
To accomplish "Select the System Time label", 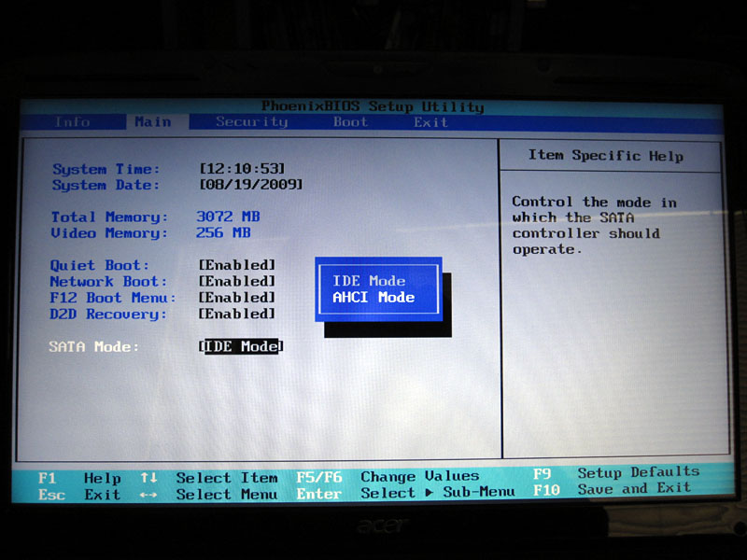I will (x=106, y=169).
